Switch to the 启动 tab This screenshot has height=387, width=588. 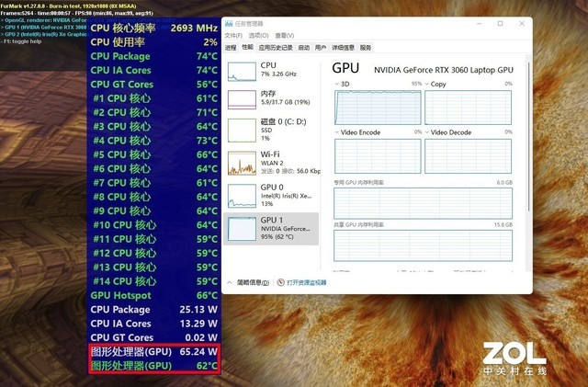pyautogui.click(x=304, y=48)
